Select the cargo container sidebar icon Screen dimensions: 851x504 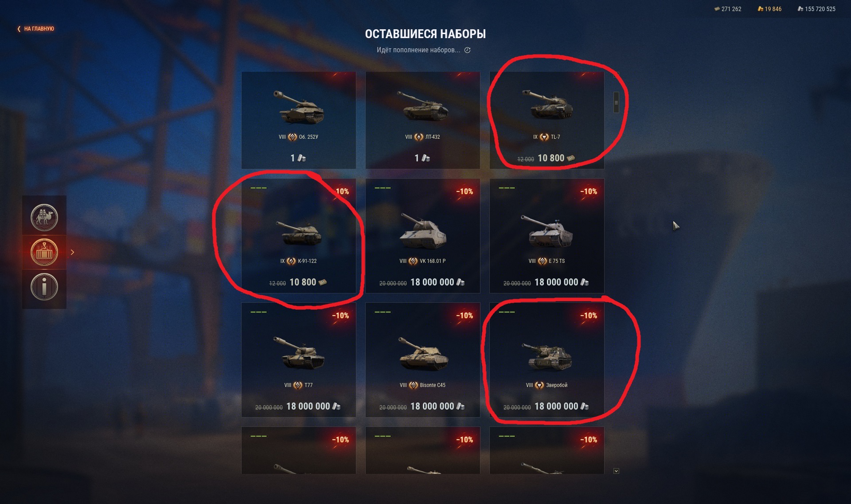(x=44, y=252)
